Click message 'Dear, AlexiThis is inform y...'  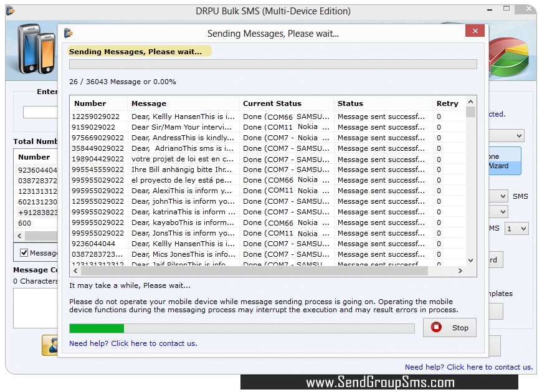[x=181, y=191]
